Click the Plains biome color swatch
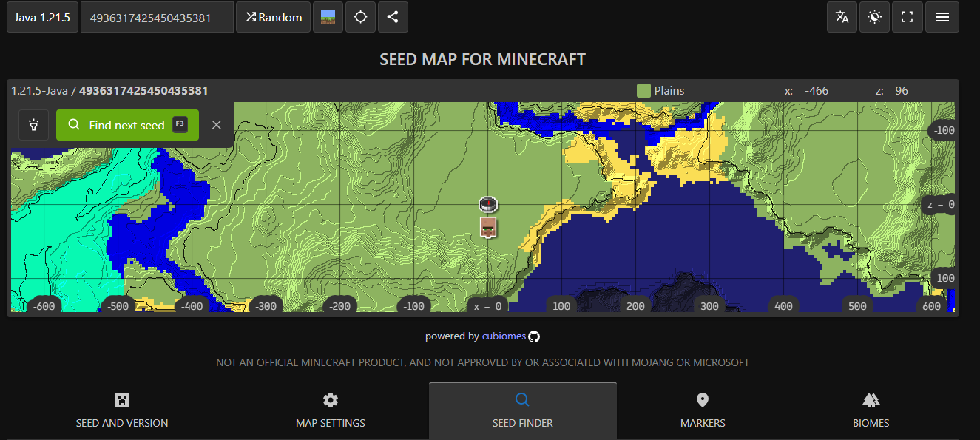980x440 pixels. tap(643, 90)
